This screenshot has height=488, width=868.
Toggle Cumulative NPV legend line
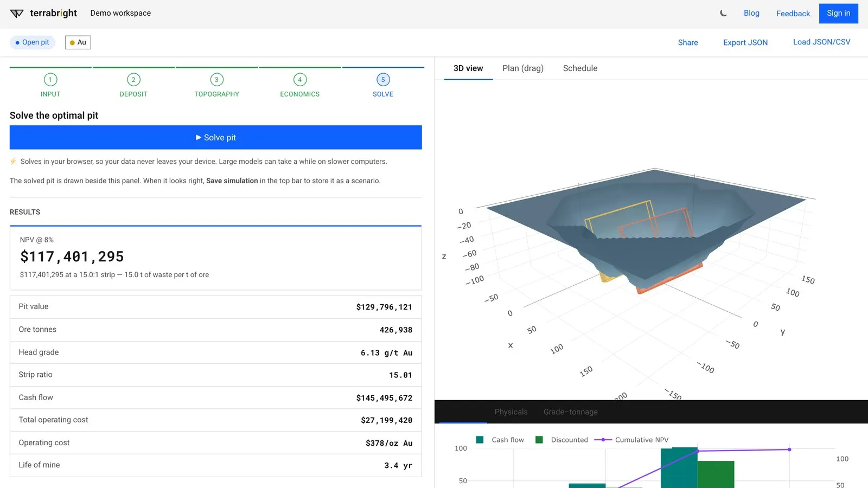pos(631,440)
